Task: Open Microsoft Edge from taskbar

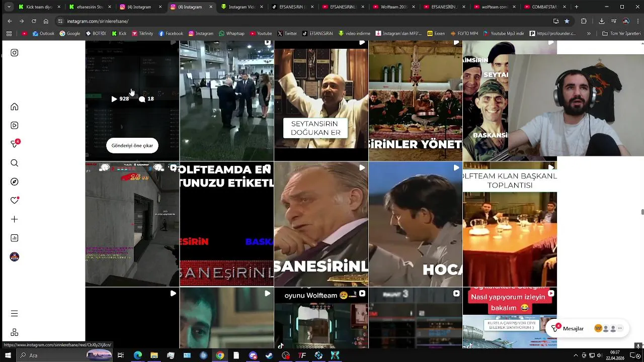Action: [x=137, y=355]
